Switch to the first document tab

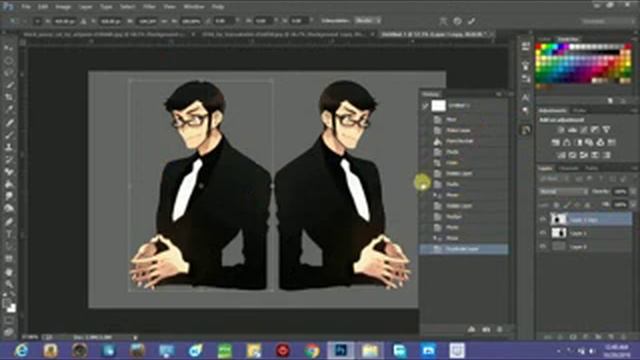[x=104, y=35]
